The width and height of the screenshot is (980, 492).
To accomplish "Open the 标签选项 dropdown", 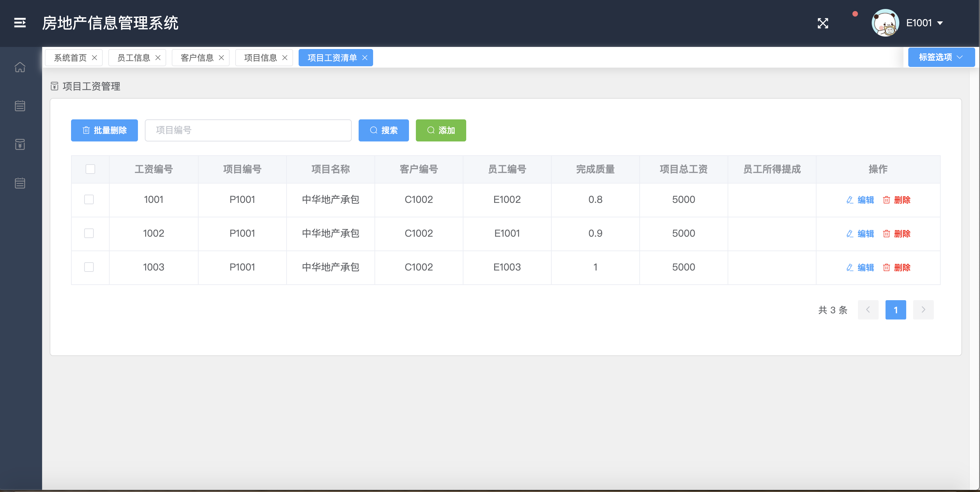I will 940,57.
